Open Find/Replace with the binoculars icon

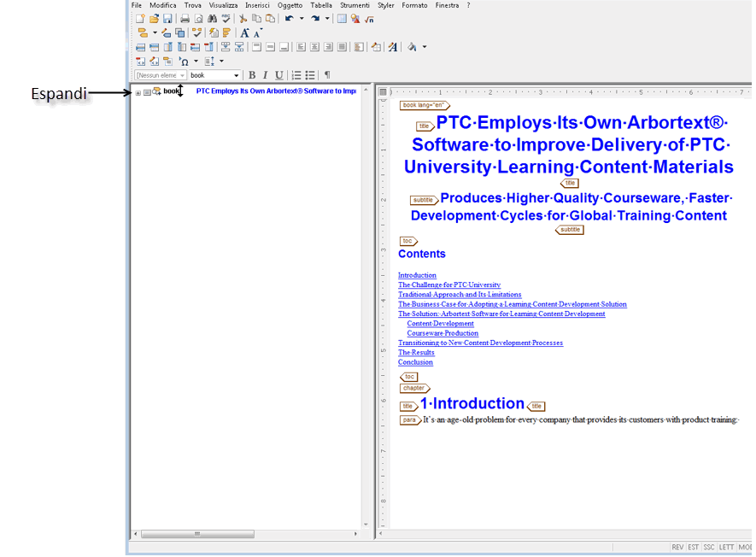212,19
